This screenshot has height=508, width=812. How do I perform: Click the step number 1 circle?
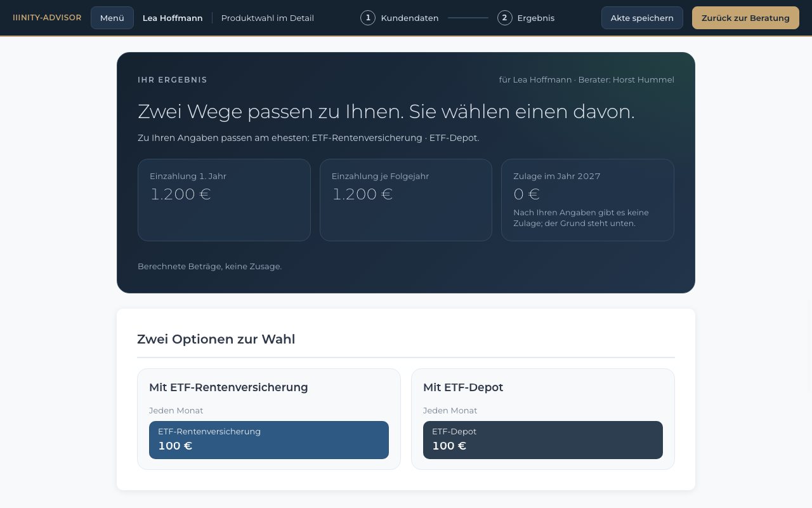tap(368, 18)
